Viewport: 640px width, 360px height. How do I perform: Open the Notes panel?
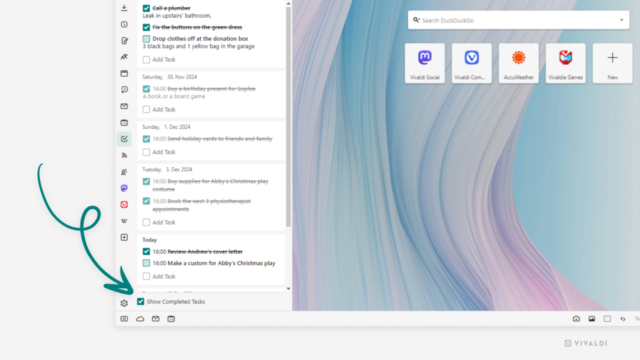[124, 41]
